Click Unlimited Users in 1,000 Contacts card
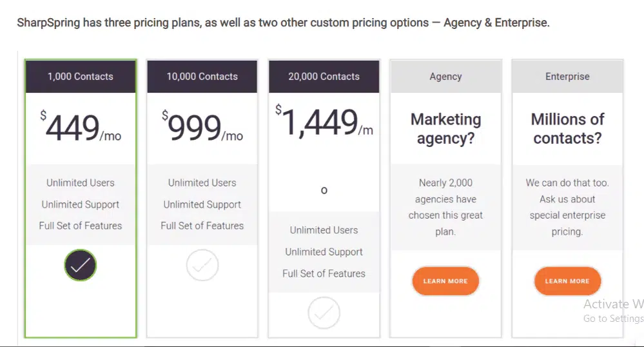Viewport: 644px width, 347px height. (80, 183)
